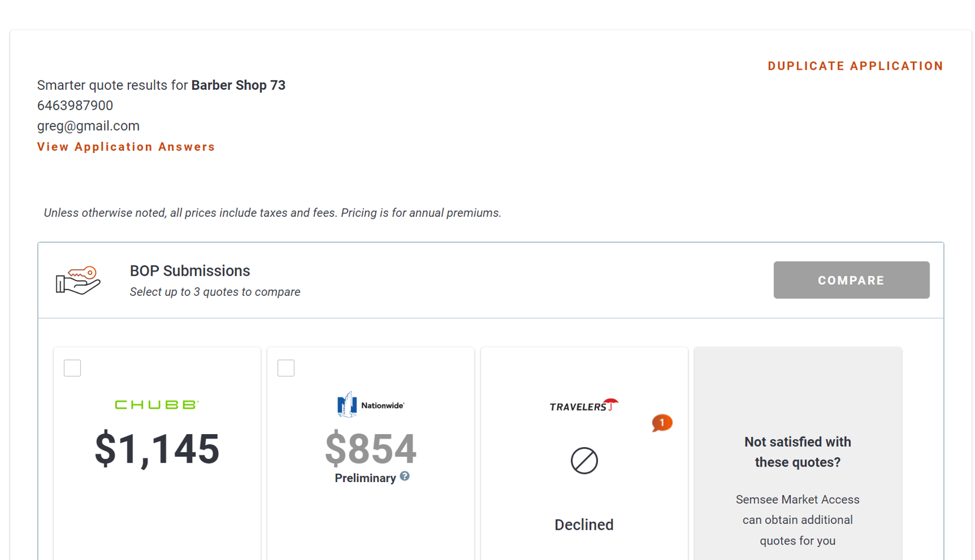Click the BOP Submissions key-in-hand icon
Image resolution: width=975 pixels, height=560 pixels.
(x=78, y=280)
